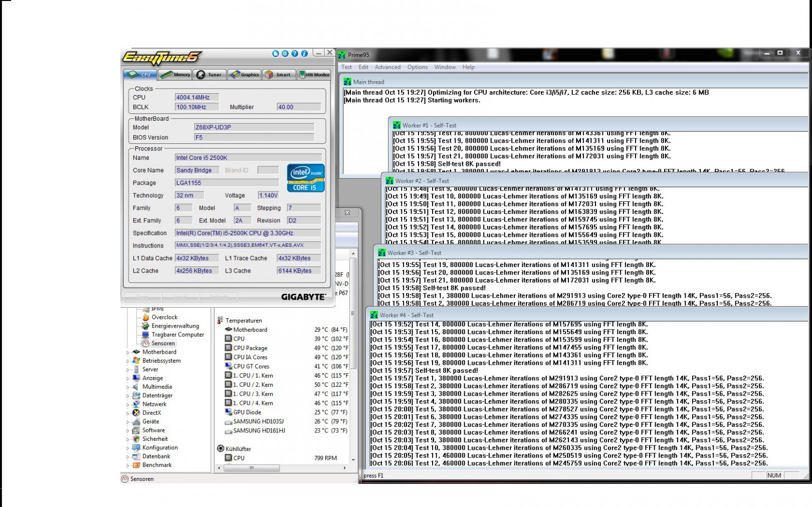Switch to the HW Monitor tab
The height and width of the screenshot is (507, 812).
[314, 75]
